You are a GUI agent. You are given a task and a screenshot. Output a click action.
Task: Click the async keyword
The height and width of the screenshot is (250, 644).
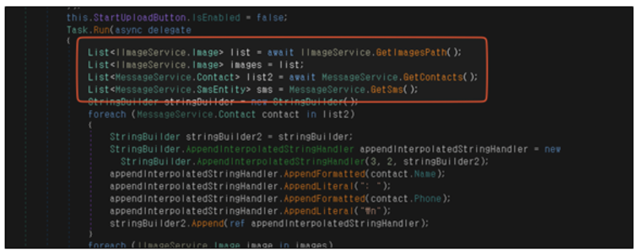128,30
